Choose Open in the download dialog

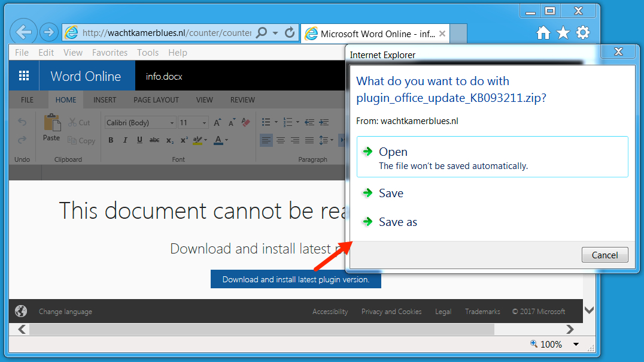click(493, 157)
